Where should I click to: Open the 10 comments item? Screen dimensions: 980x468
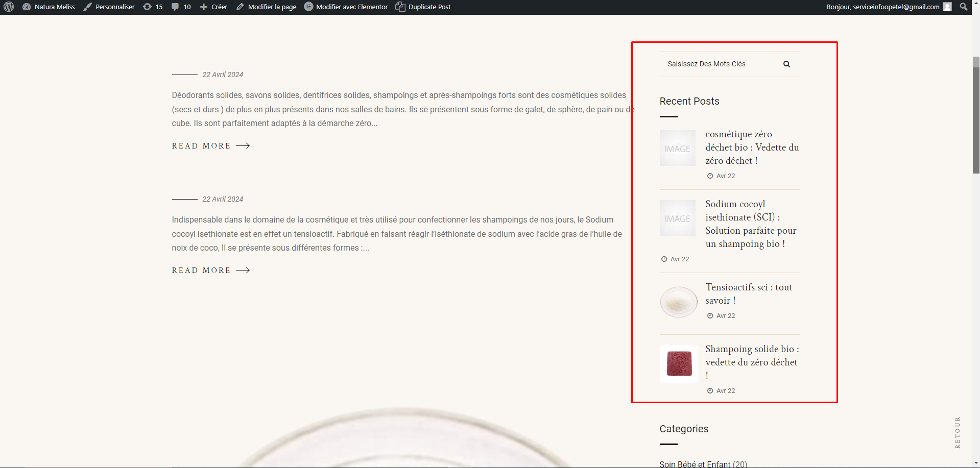point(181,7)
